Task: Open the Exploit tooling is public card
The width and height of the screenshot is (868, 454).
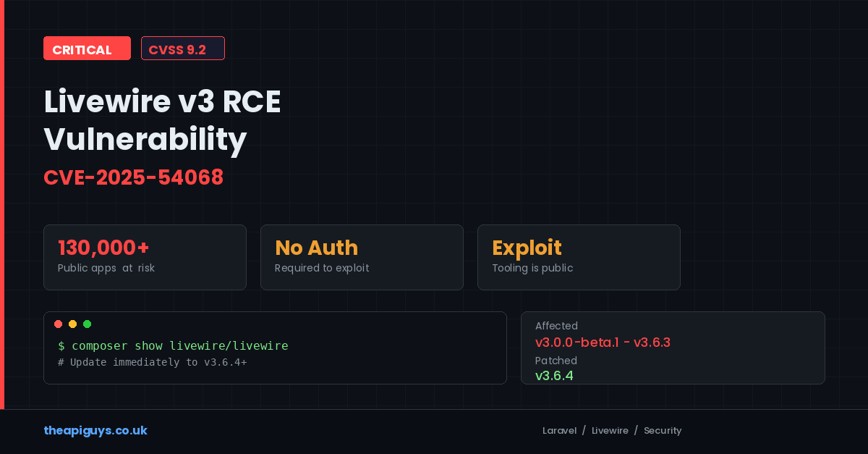Action: click(579, 257)
